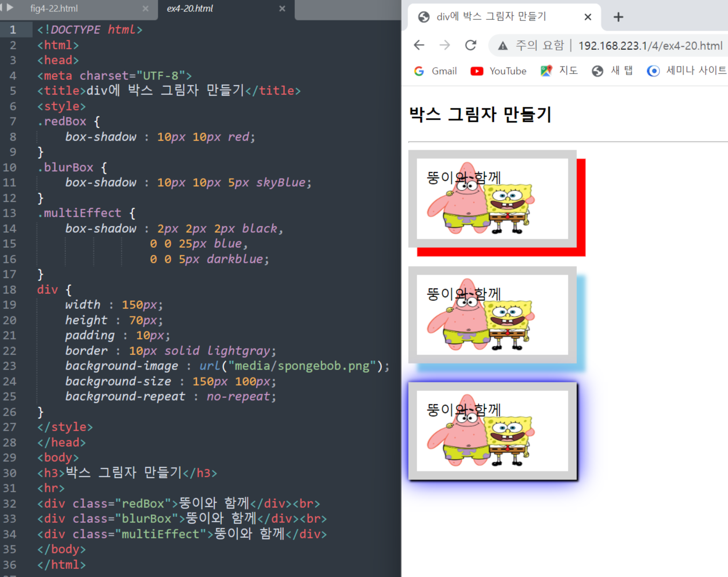Switch to the fig4-22.html editor tab
Image resolution: width=728 pixels, height=577 pixels.
point(54,9)
